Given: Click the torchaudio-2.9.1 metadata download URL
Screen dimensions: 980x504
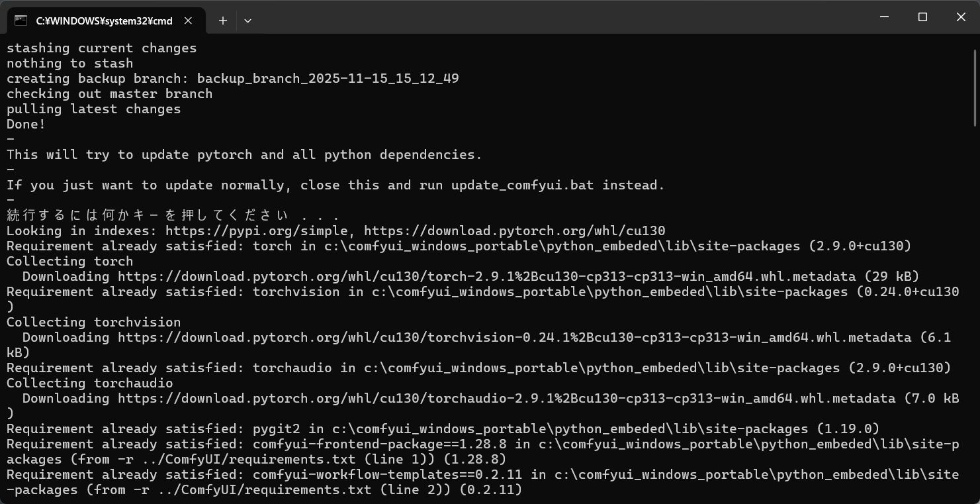Looking at the screenshot, I should click(506, 399).
